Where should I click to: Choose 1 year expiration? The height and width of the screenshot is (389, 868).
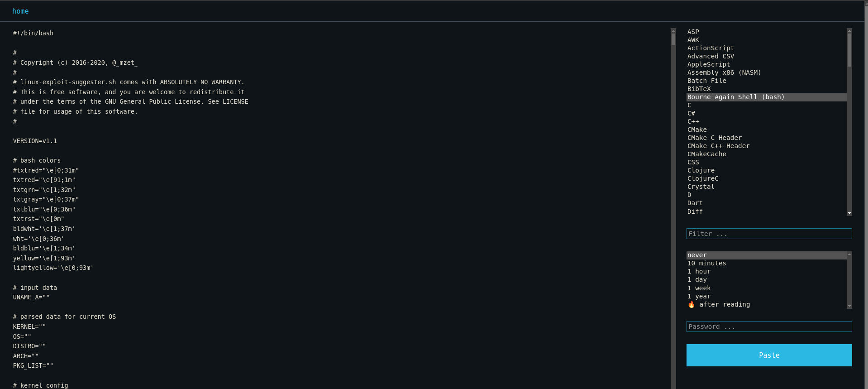tap(699, 297)
